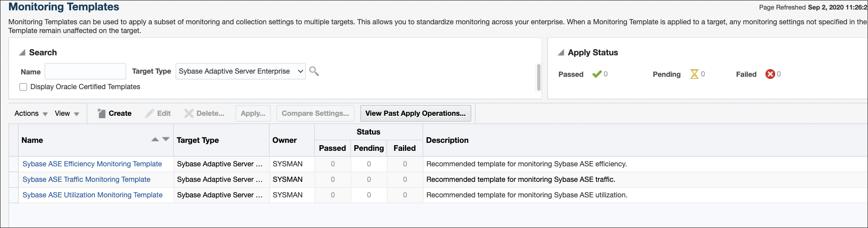The width and height of the screenshot is (868, 228).
Task: Click description for Sybase ASE utilization
Action: tap(527, 195)
